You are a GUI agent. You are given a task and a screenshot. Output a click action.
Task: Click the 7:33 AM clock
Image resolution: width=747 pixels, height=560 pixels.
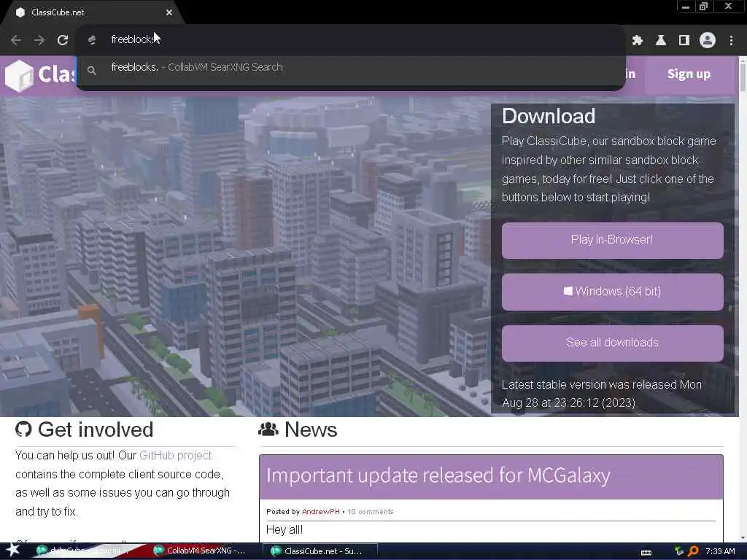coord(720,551)
